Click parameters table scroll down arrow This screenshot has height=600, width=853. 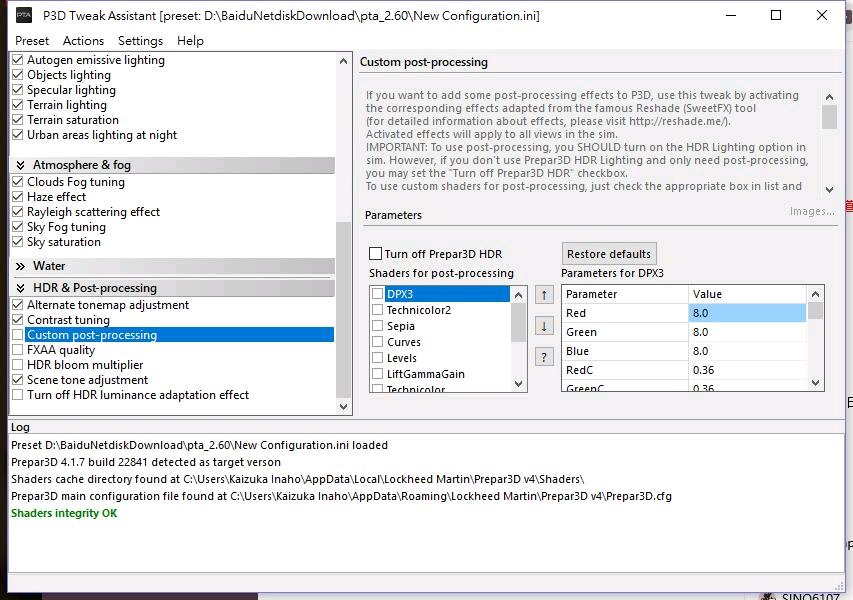(x=815, y=383)
